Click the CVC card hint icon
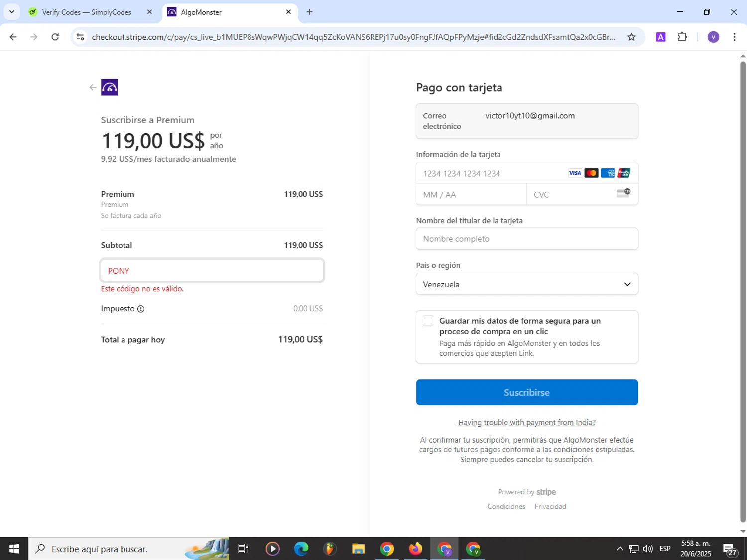The image size is (747, 560). point(623,193)
